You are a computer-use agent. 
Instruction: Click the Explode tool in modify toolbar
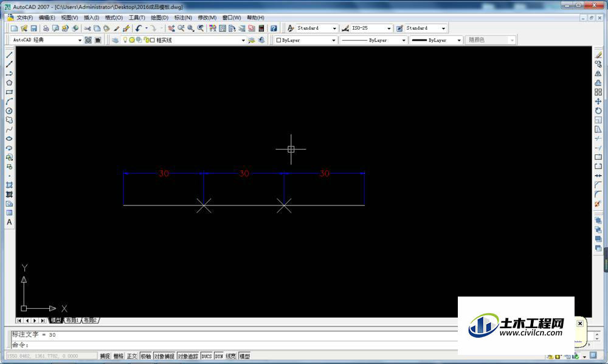click(598, 204)
